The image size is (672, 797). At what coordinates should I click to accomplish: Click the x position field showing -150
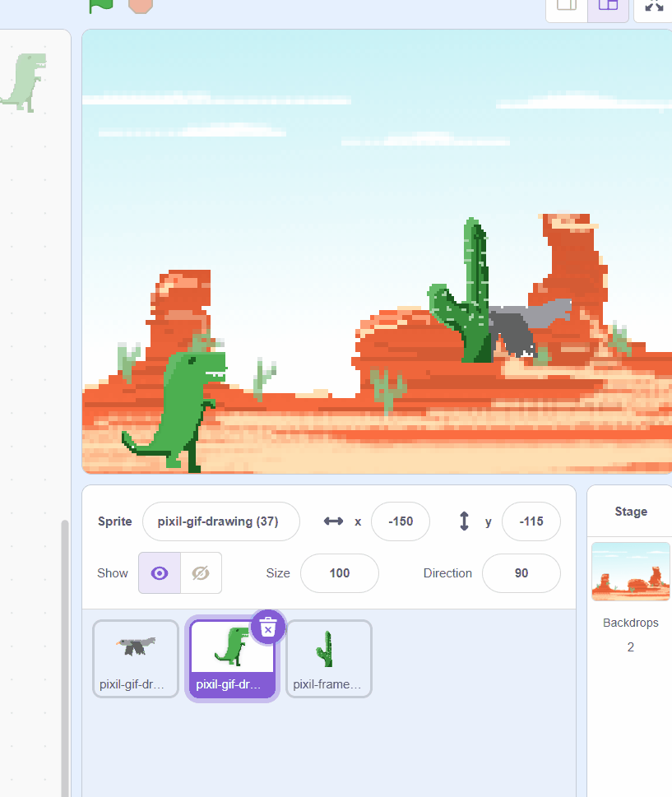[401, 521]
